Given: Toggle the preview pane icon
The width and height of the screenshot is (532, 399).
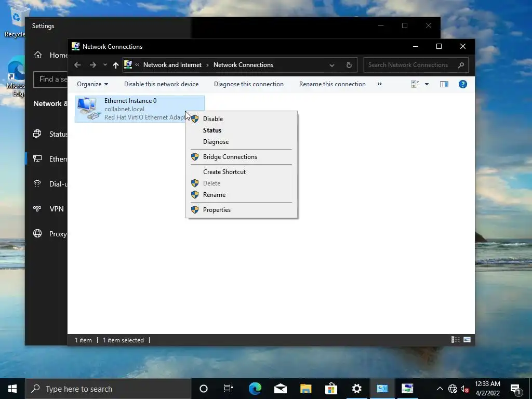Looking at the screenshot, I should (444, 84).
